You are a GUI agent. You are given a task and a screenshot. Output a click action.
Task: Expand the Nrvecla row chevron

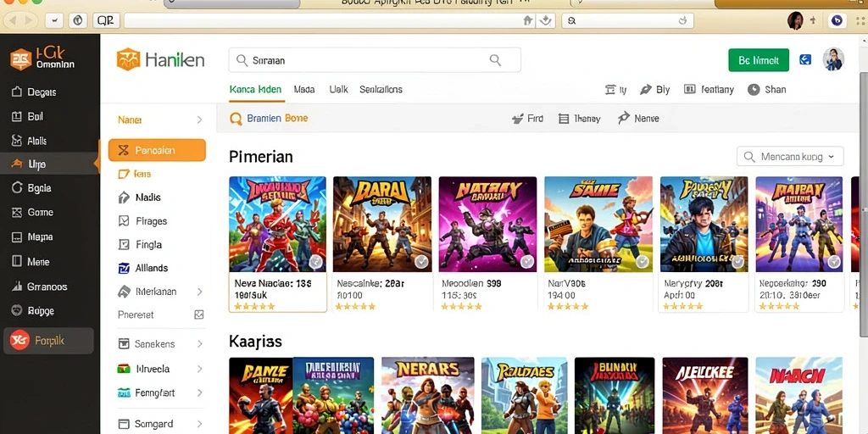(x=199, y=369)
